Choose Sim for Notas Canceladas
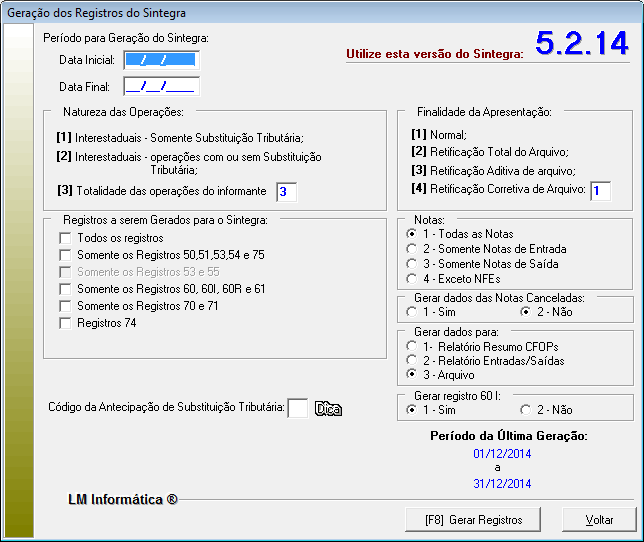644x542 pixels. 412,312
